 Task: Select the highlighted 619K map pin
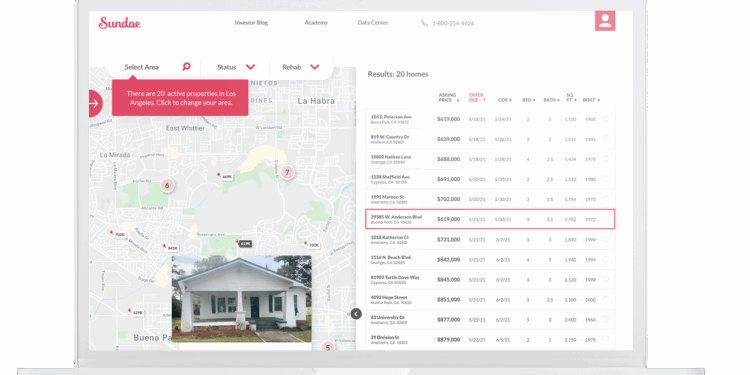pyautogui.click(x=244, y=243)
